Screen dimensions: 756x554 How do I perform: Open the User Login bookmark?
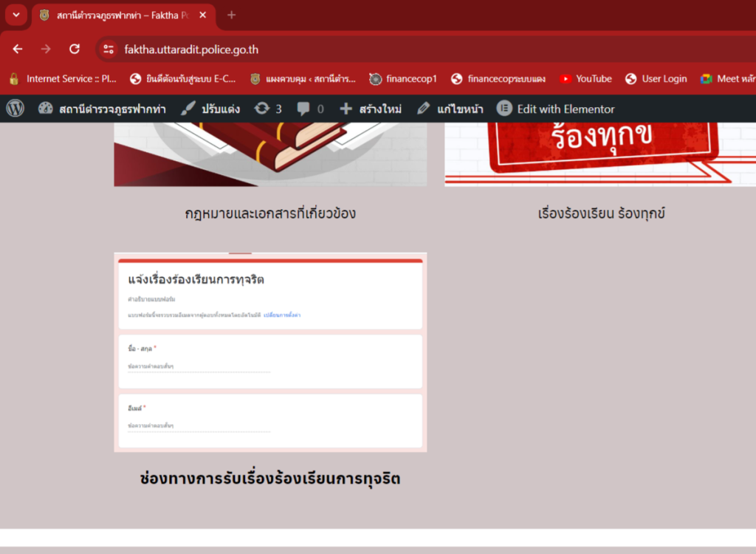(x=656, y=79)
